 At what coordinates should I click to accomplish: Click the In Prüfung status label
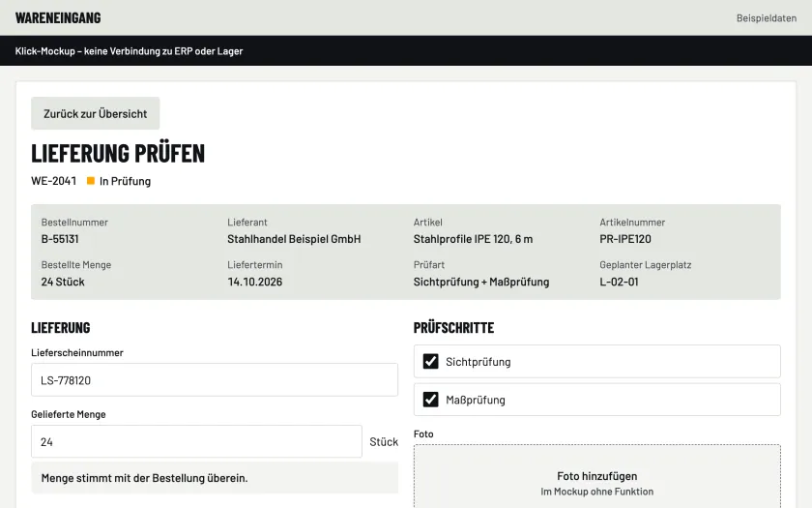click(125, 181)
